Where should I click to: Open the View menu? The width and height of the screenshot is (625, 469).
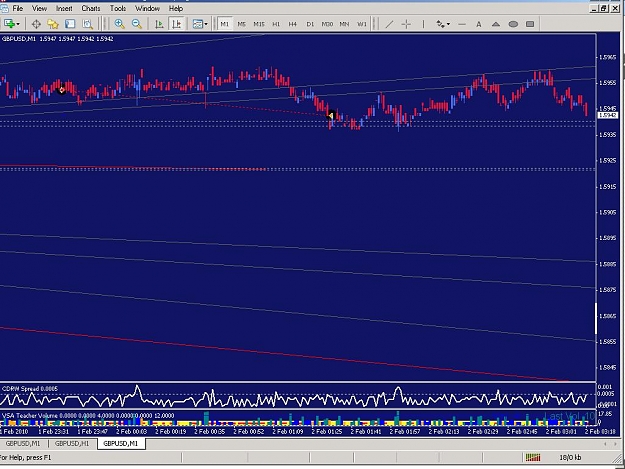[39, 8]
